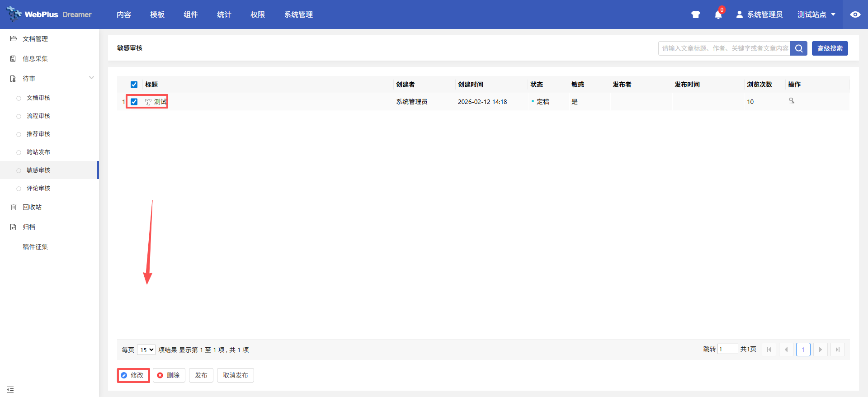Screen dimensions: 868x397
Task: Click the search magnifier button
Action: pyautogui.click(x=799, y=48)
